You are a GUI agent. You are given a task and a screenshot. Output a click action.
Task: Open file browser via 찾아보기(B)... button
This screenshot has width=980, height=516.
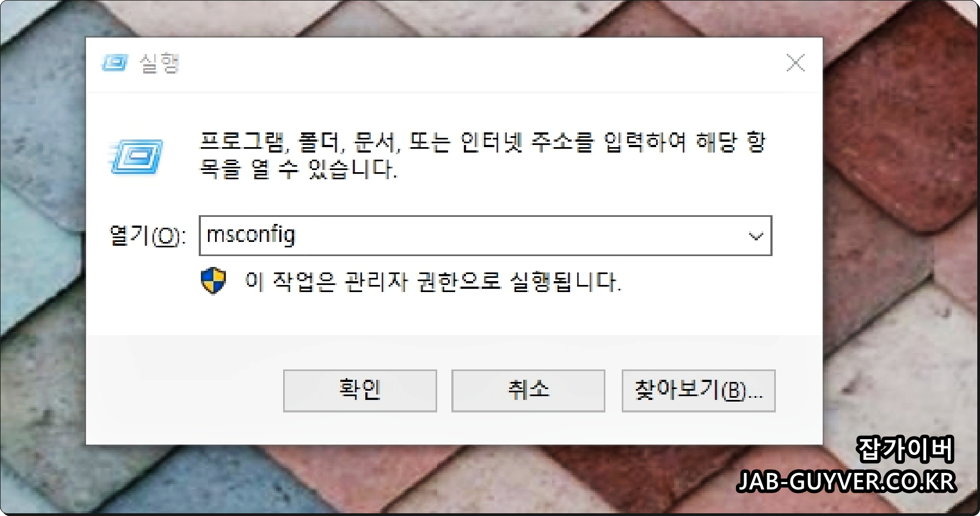(x=699, y=391)
